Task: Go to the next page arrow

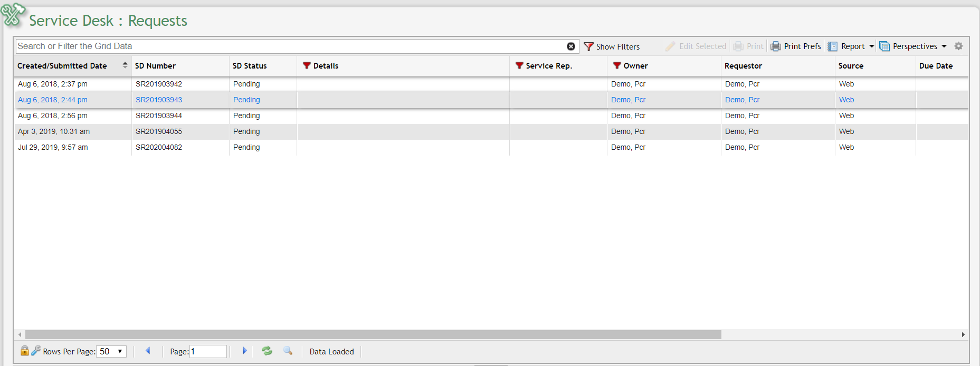Action: coord(244,351)
